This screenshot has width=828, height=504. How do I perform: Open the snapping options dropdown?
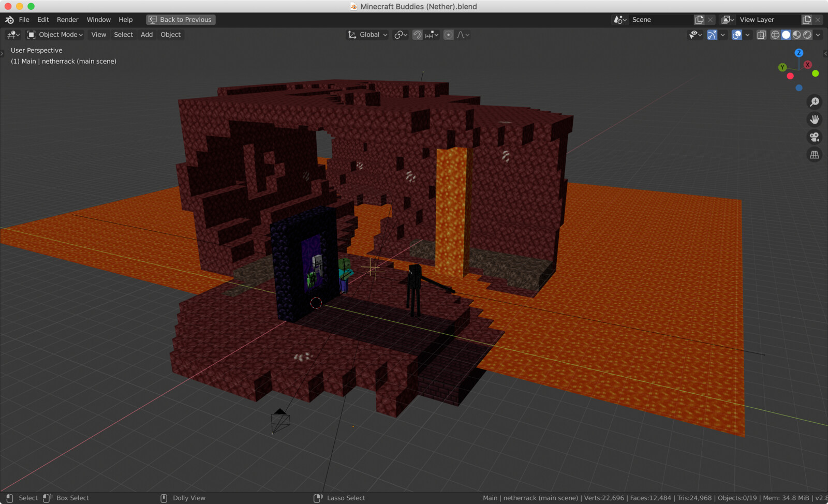(x=432, y=35)
